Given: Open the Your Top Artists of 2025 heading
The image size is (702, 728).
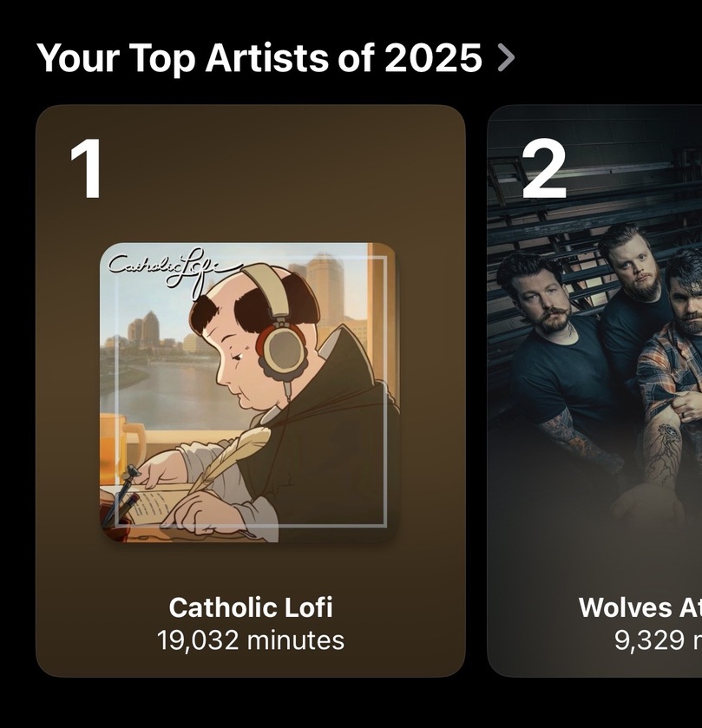Looking at the screenshot, I should pos(259,57).
